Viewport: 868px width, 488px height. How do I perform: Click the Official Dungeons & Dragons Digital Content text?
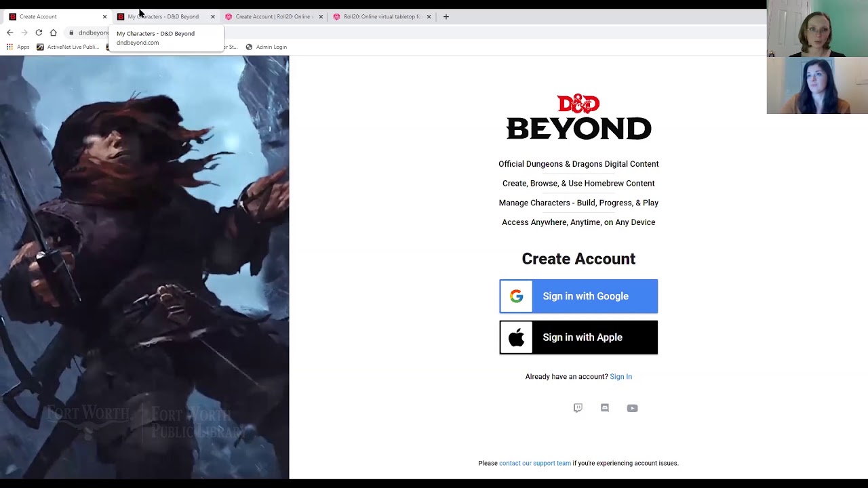[x=578, y=164]
